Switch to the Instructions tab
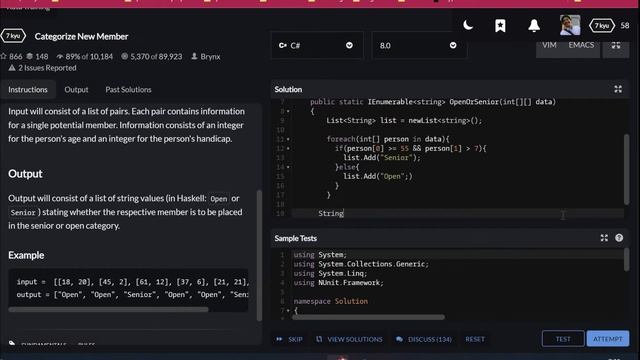640x360 pixels. (28, 89)
